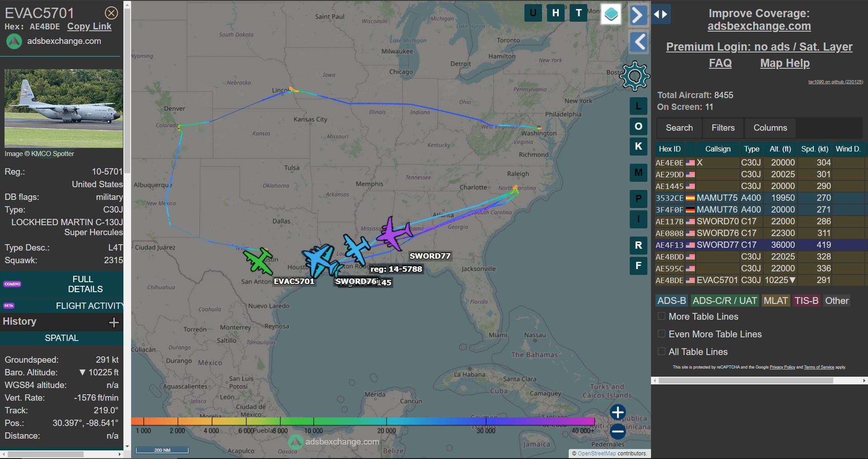
Task: Select the purple SWORD77 aircraft icon
Action: (x=394, y=233)
